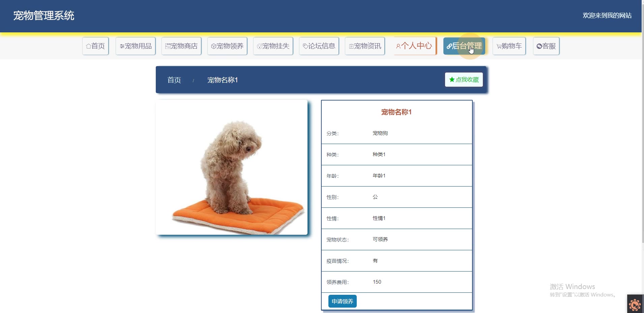The image size is (644, 313).
Task: Open the 宠物商店 pet store page
Action: (x=181, y=46)
